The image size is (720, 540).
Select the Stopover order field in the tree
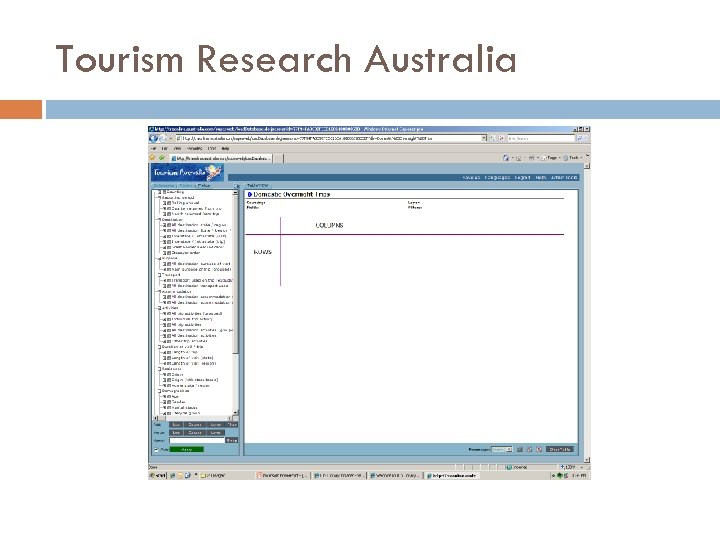click(x=186, y=253)
